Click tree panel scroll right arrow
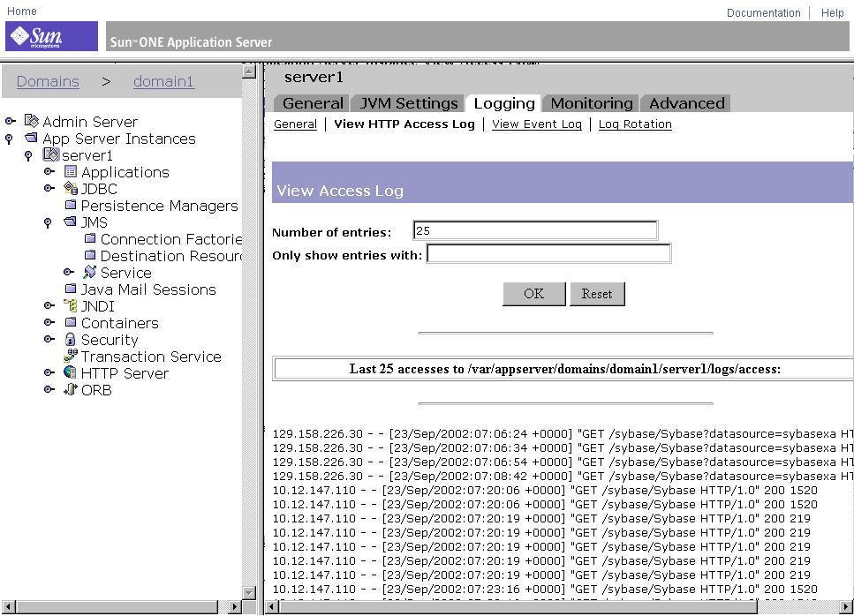This screenshot has height=616, width=854. (x=234, y=607)
